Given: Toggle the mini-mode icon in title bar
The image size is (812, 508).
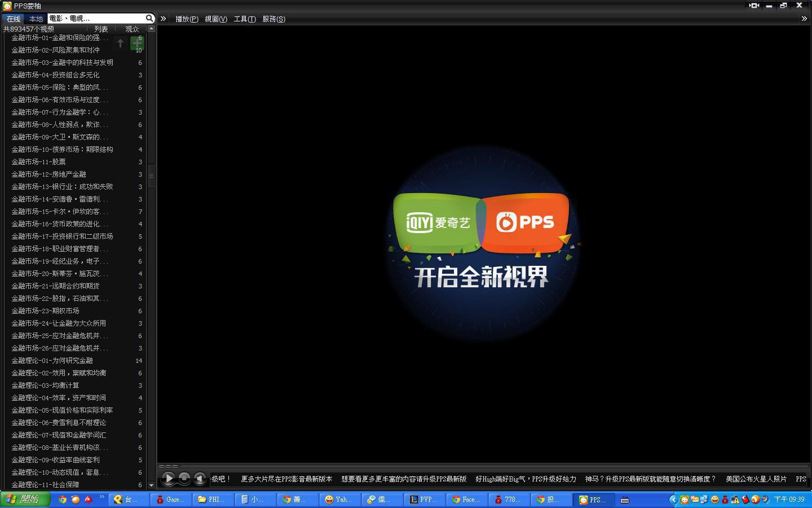Looking at the screenshot, I should pos(754,6).
